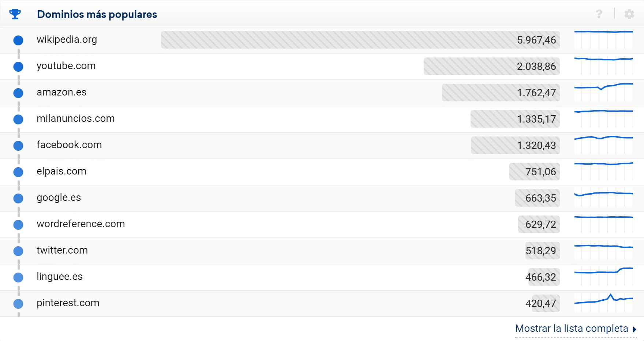Click the youtube.com bar showing 2.038,86
The image size is (644, 341).
[491, 66]
